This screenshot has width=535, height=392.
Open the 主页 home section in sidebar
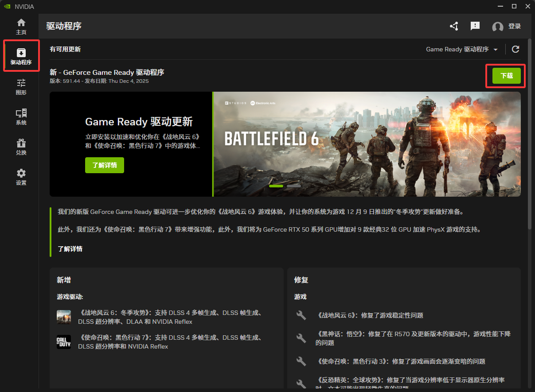(21, 27)
